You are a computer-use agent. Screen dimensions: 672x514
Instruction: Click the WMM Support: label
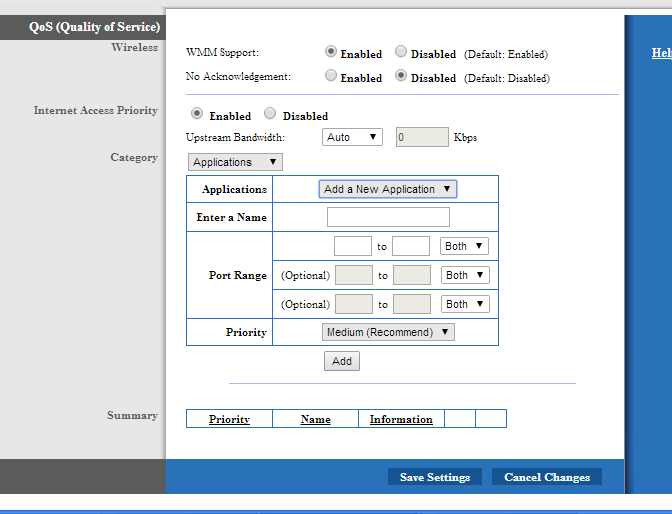222,52
